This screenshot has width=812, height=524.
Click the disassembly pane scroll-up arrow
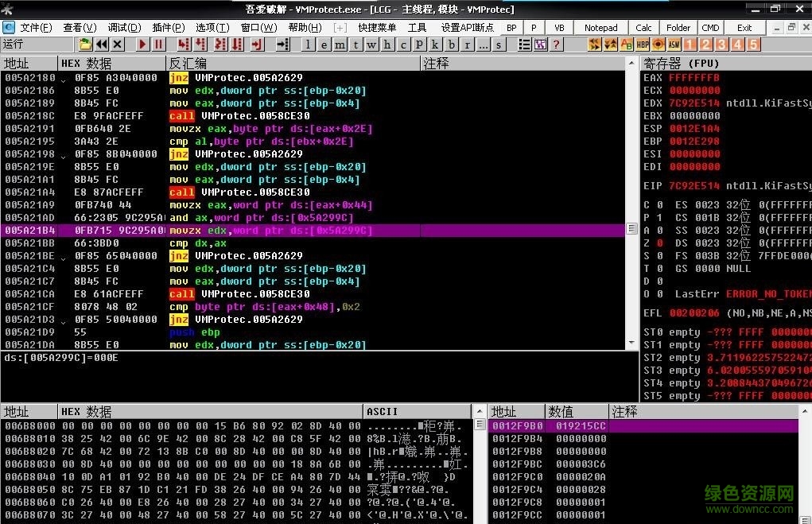(x=631, y=63)
